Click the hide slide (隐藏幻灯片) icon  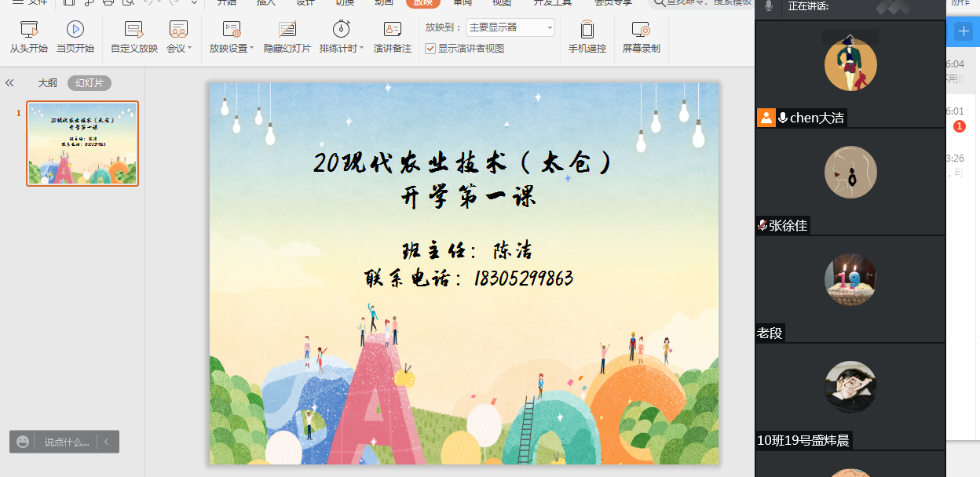[287, 31]
